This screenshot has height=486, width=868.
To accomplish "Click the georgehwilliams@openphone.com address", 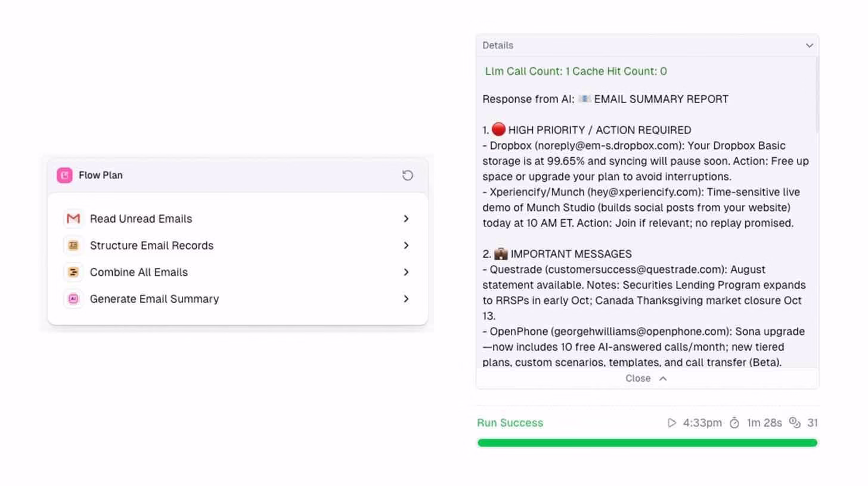I will coord(641,332).
